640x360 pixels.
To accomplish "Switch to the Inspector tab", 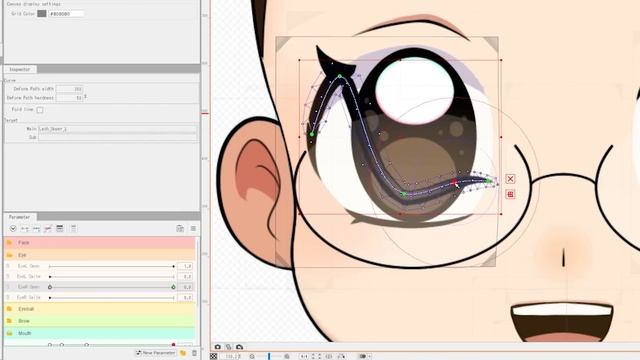I will click(x=20, y=69).
